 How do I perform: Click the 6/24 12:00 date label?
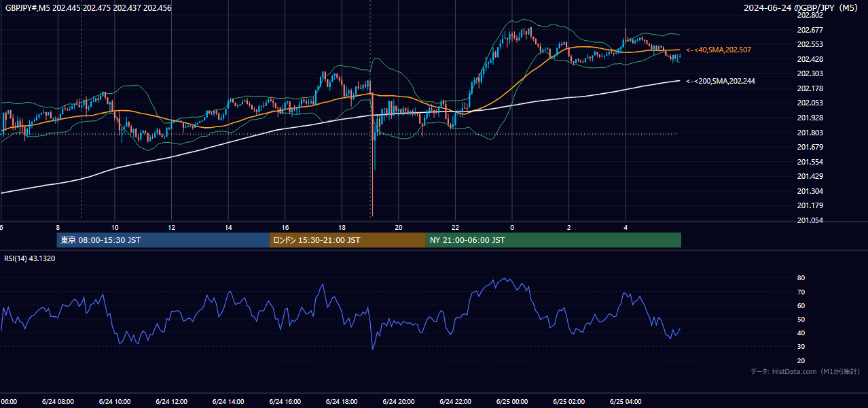(x=171, y=401)
